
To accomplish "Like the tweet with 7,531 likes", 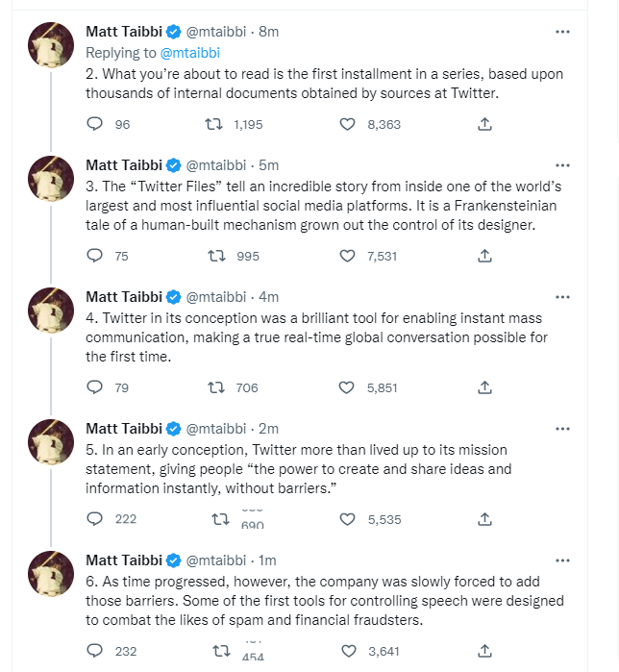I will [347, 256].
